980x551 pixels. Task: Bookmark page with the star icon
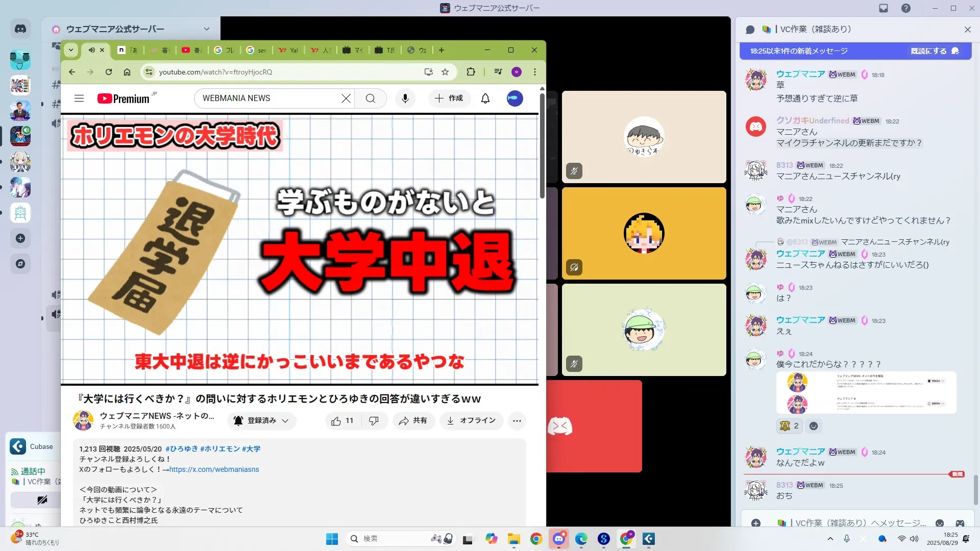pyautogui.click(x=445, y=72)
